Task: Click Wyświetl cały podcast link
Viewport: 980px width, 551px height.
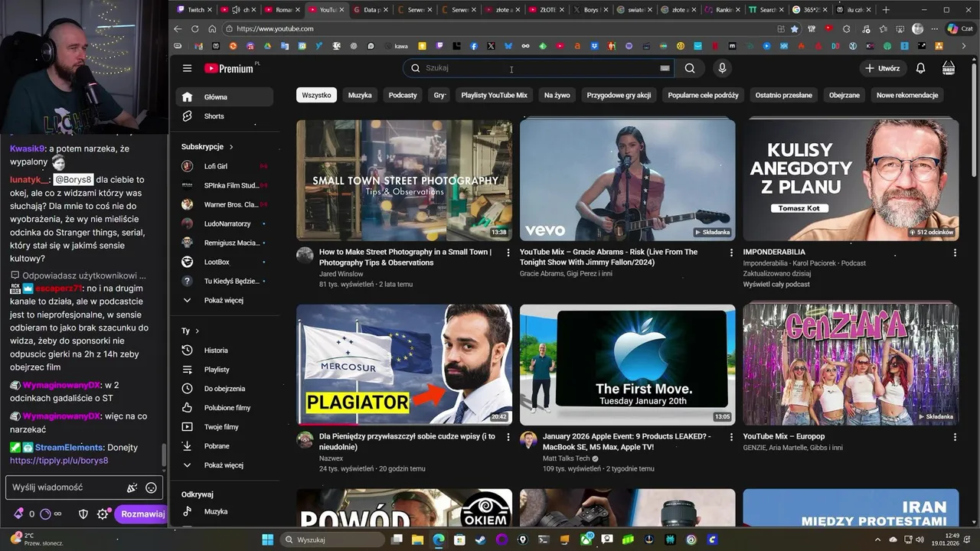Action: pos(776,284)
